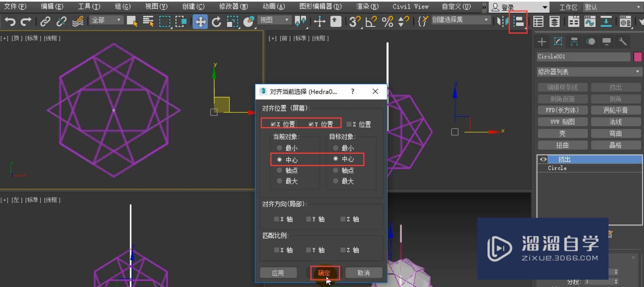This screenshot has width=644, height=287.
Task: Open the Layer Explorer icon
Action: tap(554, 21)
